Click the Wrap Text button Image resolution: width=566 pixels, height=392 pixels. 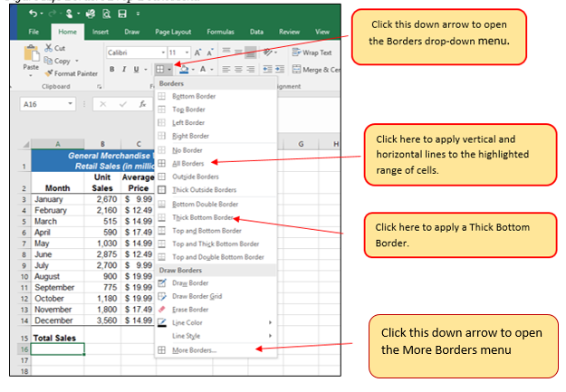312,53
